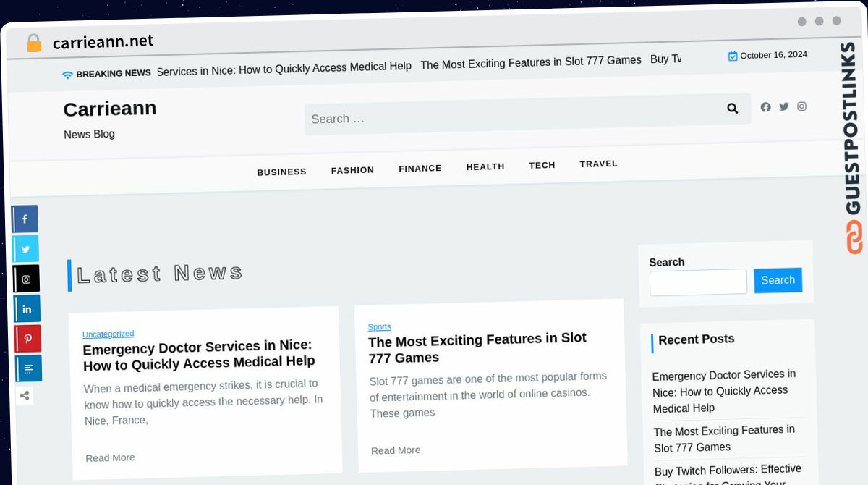Click the header Search … input field
The image size is (868, 485).
pos(514,116)
